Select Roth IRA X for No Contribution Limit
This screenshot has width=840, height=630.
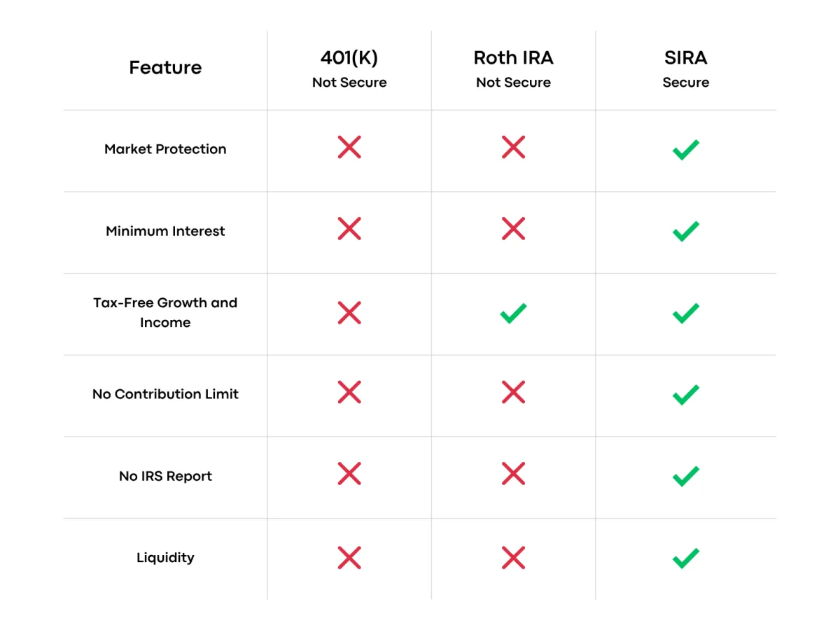click(x=513, y=392)
